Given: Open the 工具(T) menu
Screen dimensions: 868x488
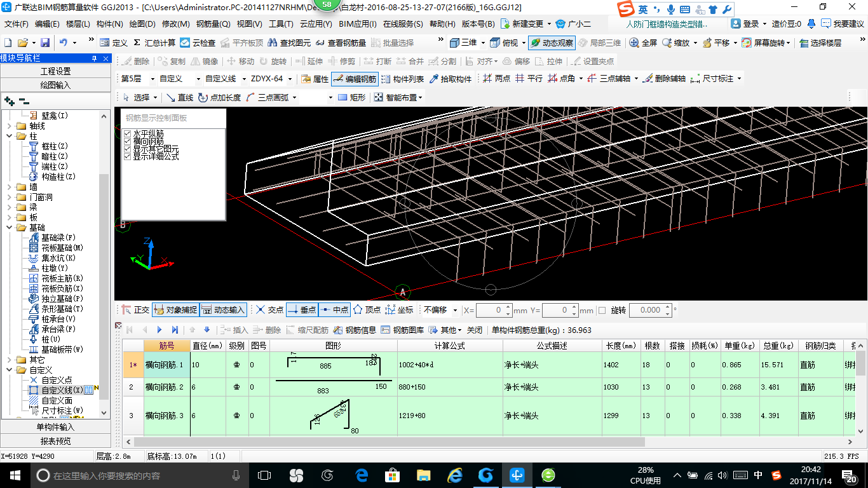Looking at the screenshot, I should pyautogui.click(x=281, y=24).
